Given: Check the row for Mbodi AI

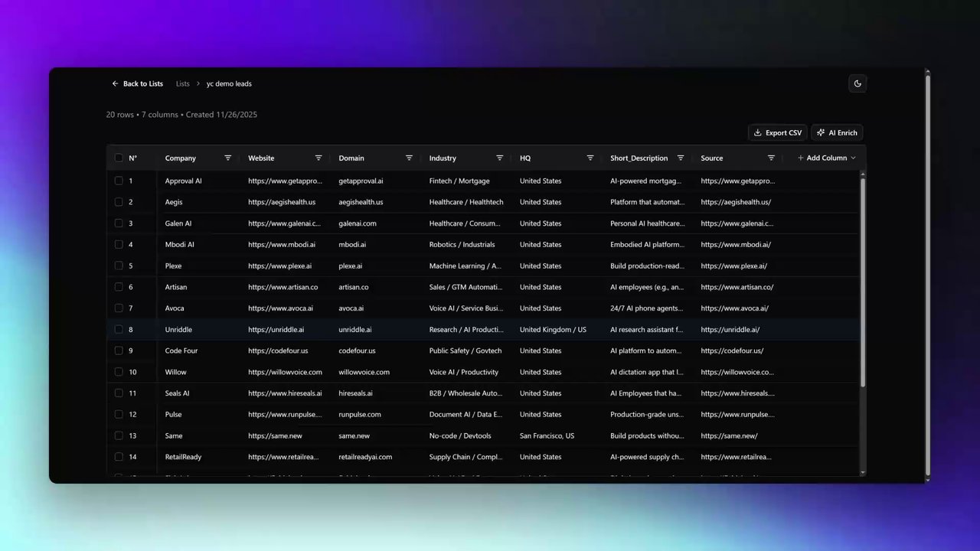Looking at the screenshot, I should pos(119,244).
